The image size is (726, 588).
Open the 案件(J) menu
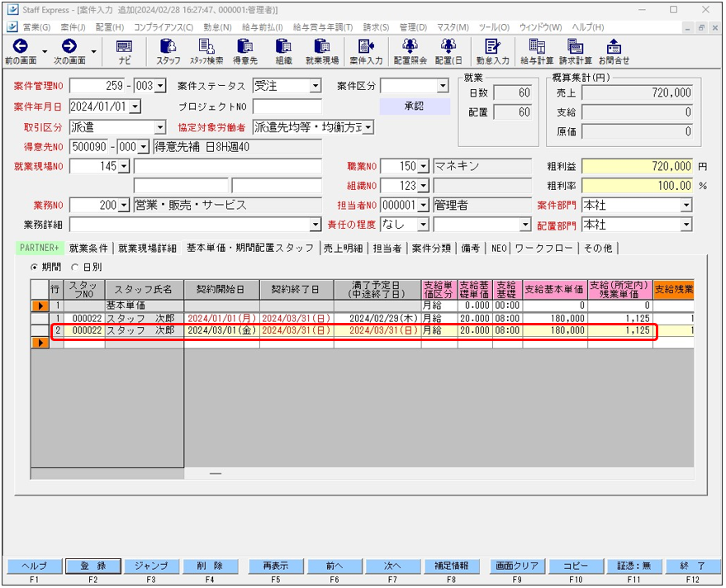tap(73, 27)
